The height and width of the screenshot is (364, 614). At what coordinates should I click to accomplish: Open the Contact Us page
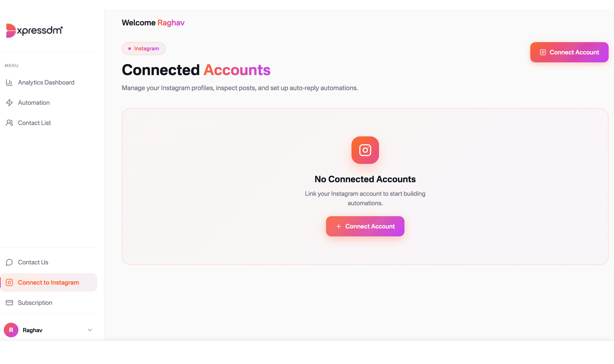(33, 262)
